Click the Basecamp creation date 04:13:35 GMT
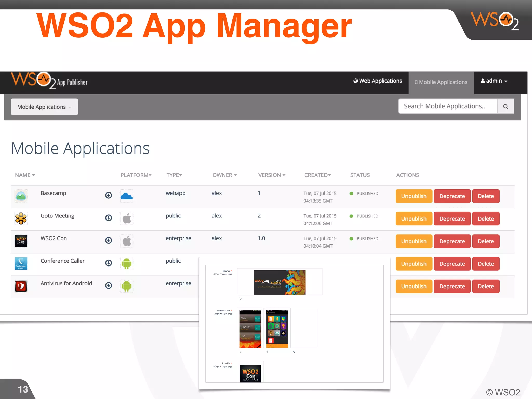The image size is (532, 399). pos(320,197)
